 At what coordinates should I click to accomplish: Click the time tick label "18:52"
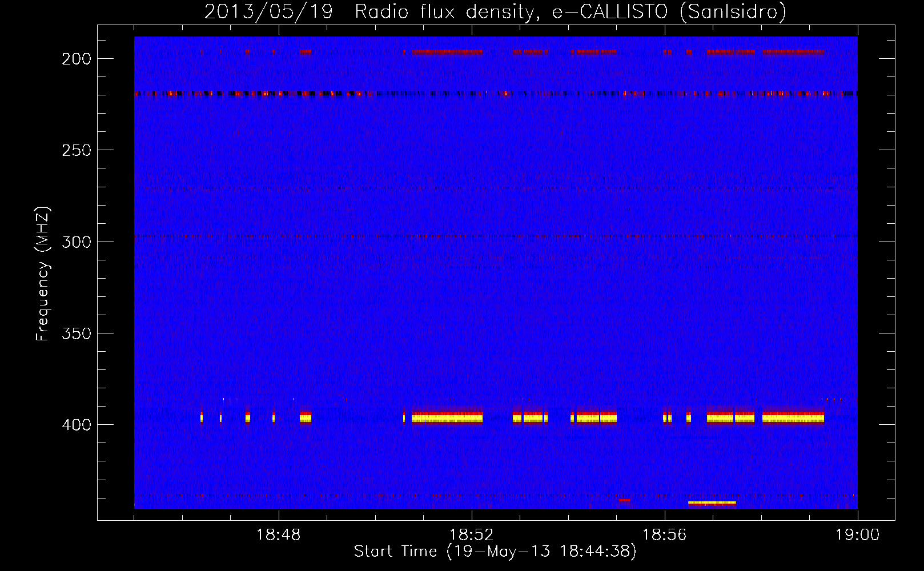(472, 535)
